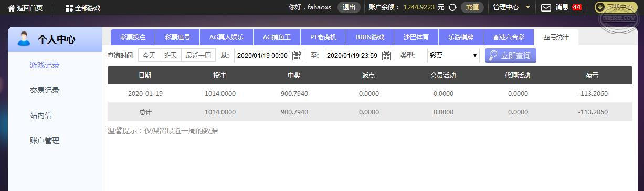Image resolution: width=644 pixels, height=191 pixels.
Task: Open the red 44 unread message badge
Action: [577, 7]
